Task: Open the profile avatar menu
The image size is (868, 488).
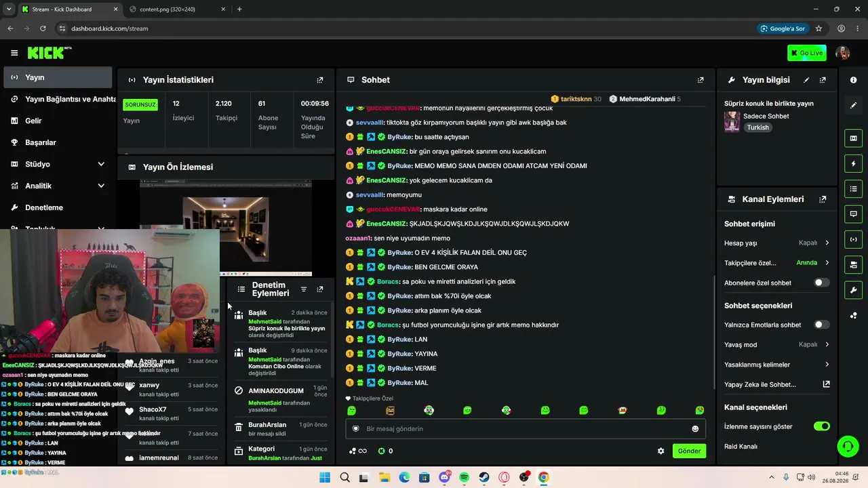Action: [x=843, y=53]
